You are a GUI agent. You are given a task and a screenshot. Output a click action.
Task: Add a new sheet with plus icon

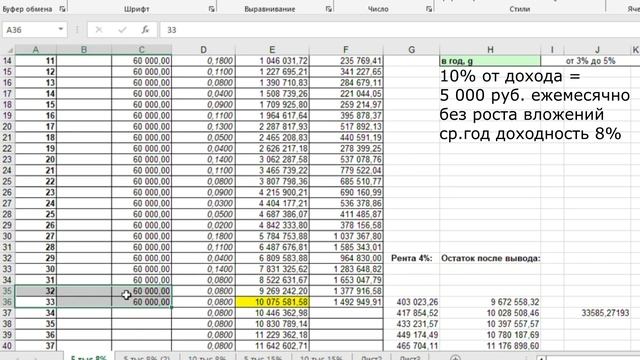(455, 358)
